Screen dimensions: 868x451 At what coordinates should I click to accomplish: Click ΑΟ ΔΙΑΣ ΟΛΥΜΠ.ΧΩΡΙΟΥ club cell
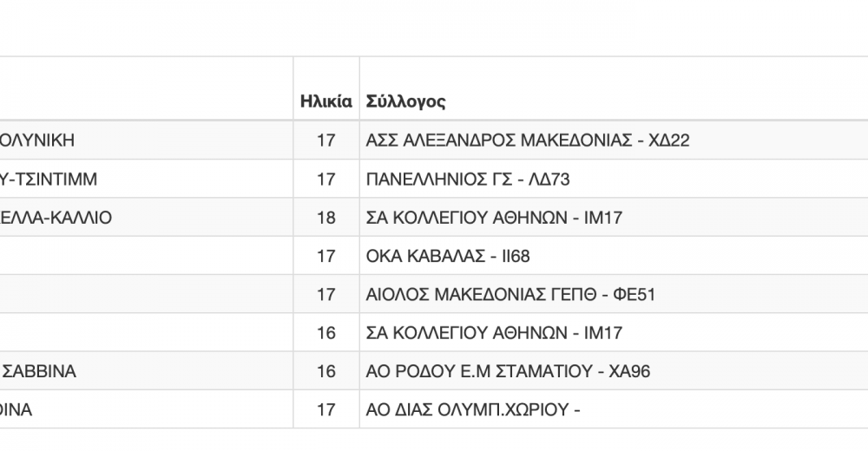pyautogui.click(x=473, y=409)
